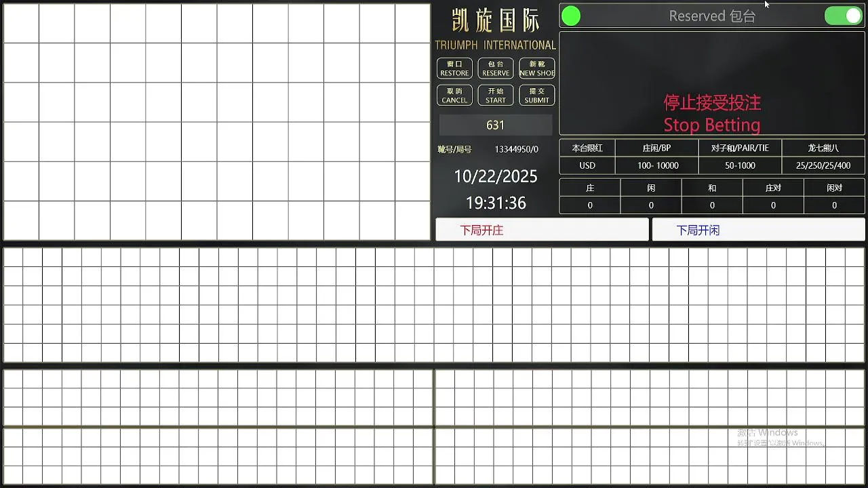Click the CANCEL button
Viewport: 868px width, 488px height.
454,96
